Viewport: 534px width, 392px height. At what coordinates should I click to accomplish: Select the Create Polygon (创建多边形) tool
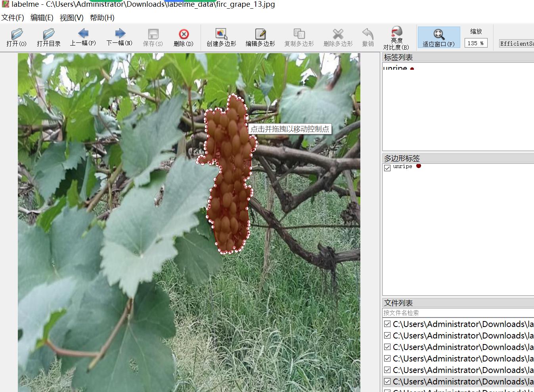click(221, 37)
